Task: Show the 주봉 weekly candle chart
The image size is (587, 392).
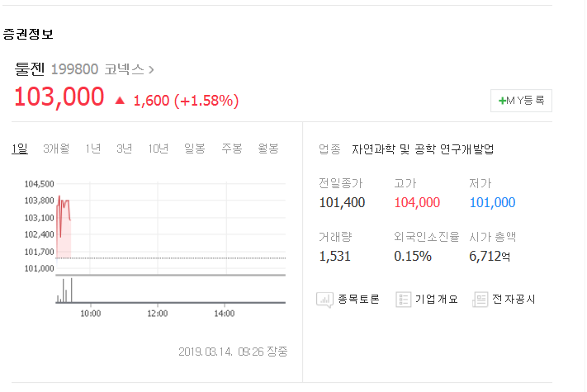Action: pyautogui.click(x=232, y=149)
